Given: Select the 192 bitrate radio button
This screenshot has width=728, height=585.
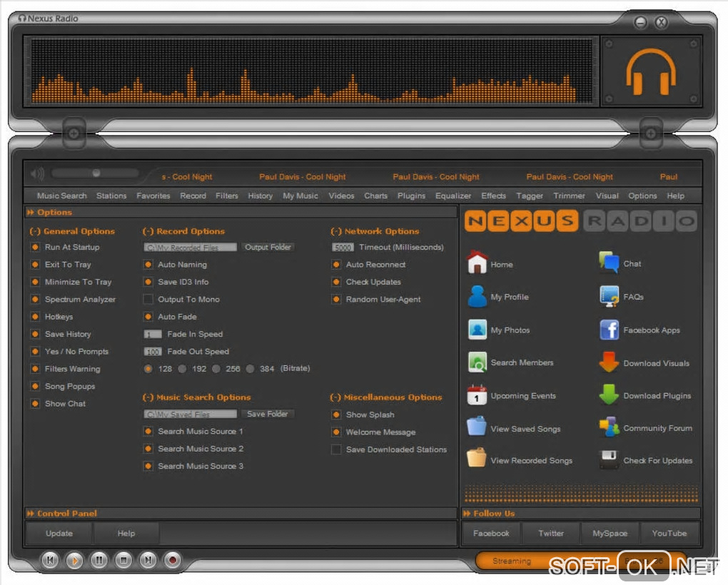Looking at the screenshot, I should (182, 369).
